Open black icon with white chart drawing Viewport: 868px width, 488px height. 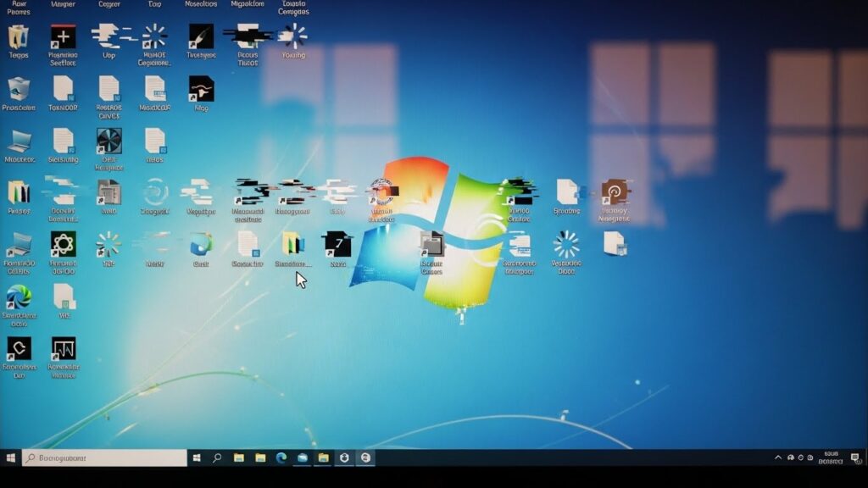(63, 348)
